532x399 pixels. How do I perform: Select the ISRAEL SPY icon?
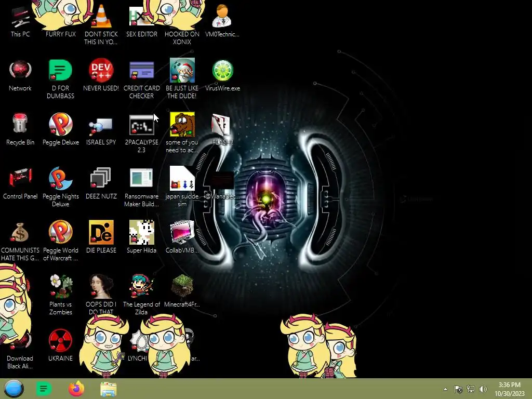click(101, 126)
